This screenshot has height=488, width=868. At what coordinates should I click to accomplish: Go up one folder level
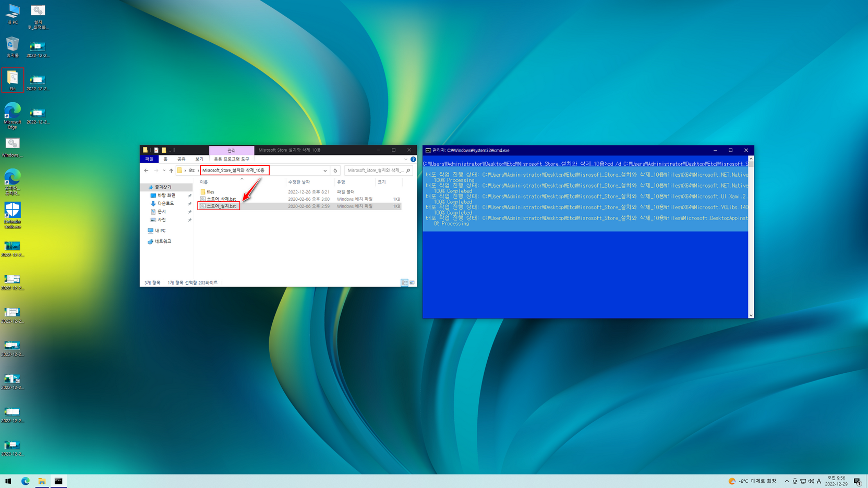(171, 170)
